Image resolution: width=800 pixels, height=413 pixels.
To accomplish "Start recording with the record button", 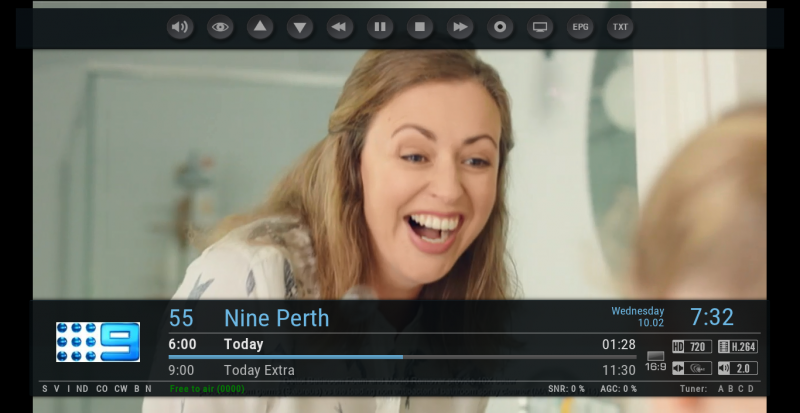I will coord(500,27).
